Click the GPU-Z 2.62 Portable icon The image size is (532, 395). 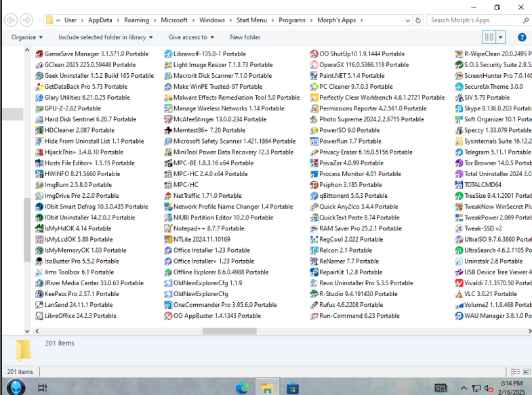39,108
